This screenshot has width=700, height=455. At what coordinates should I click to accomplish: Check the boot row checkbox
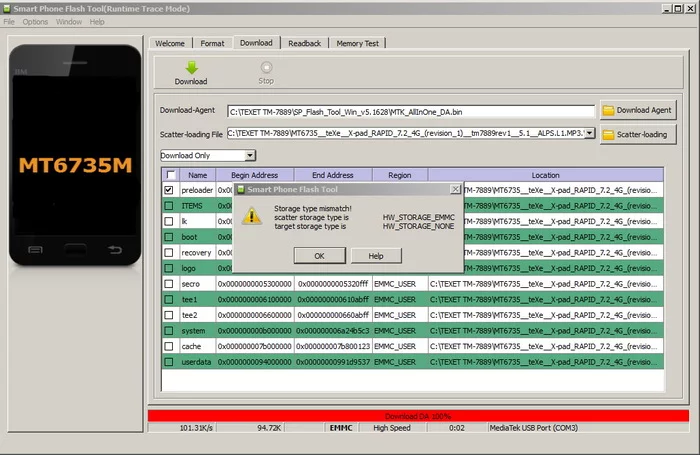coord(169,237)
